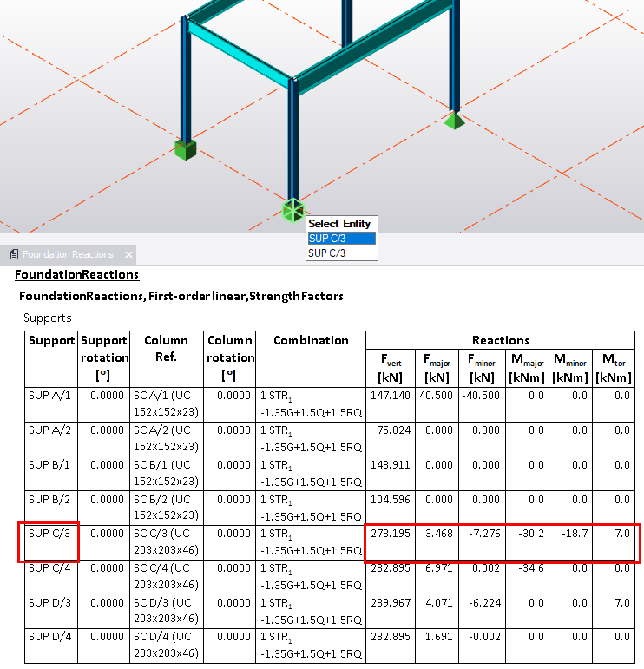
Task: Click the document icon on Foundation Reactions tab
Action: (x=14, y=255)
